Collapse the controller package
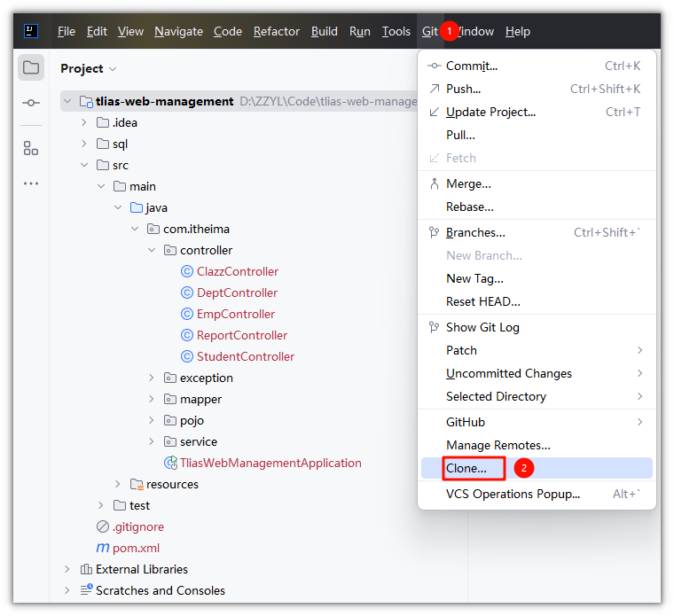Viewport: 674px width, 616px height. (152, 250)
